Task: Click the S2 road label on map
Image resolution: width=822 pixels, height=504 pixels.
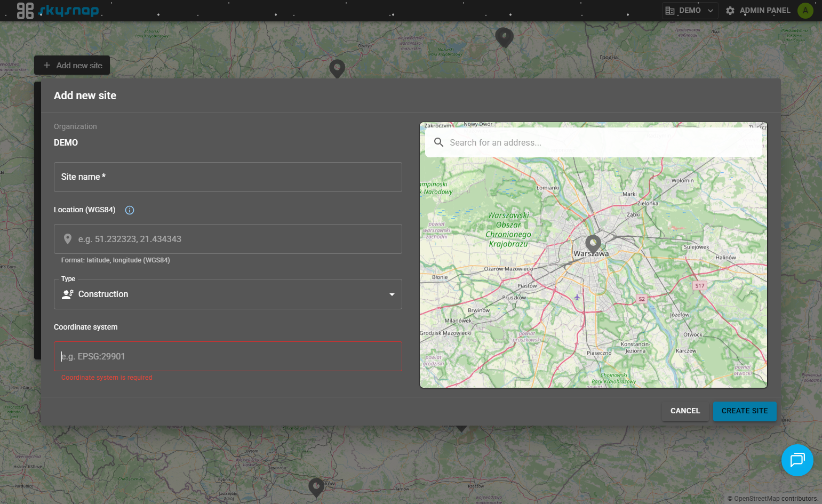Action: (642, 299)
